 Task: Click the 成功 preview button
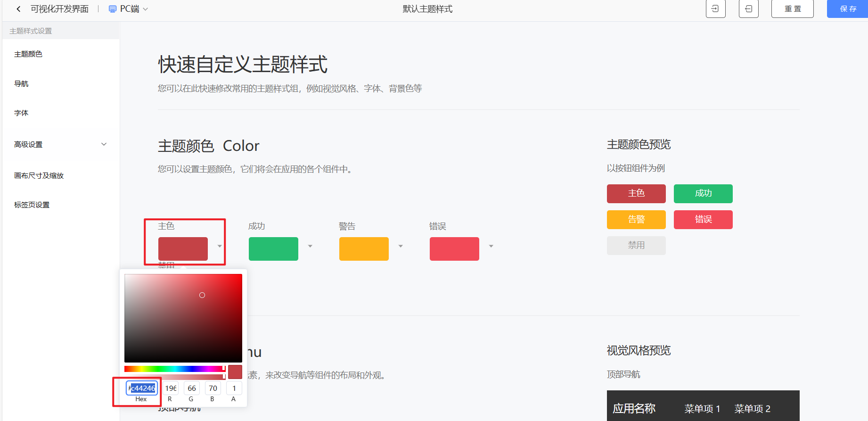(703, 194)
